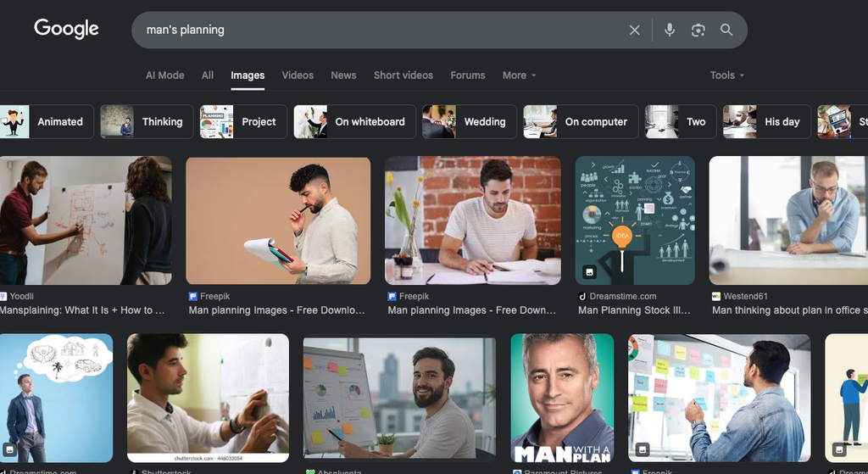
Task: Expand the Tools dropdown
Action: coord(726,75)
